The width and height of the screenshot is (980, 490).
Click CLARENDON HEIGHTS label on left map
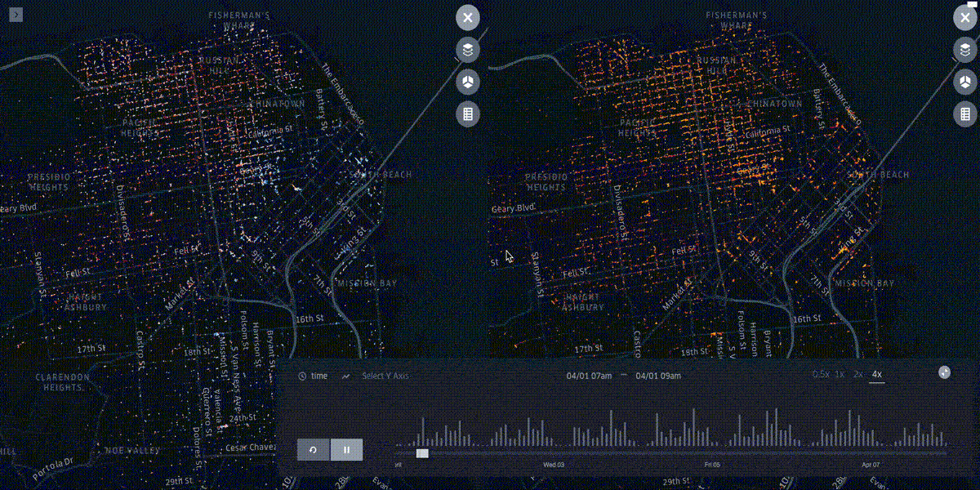[x=65, y=383]
